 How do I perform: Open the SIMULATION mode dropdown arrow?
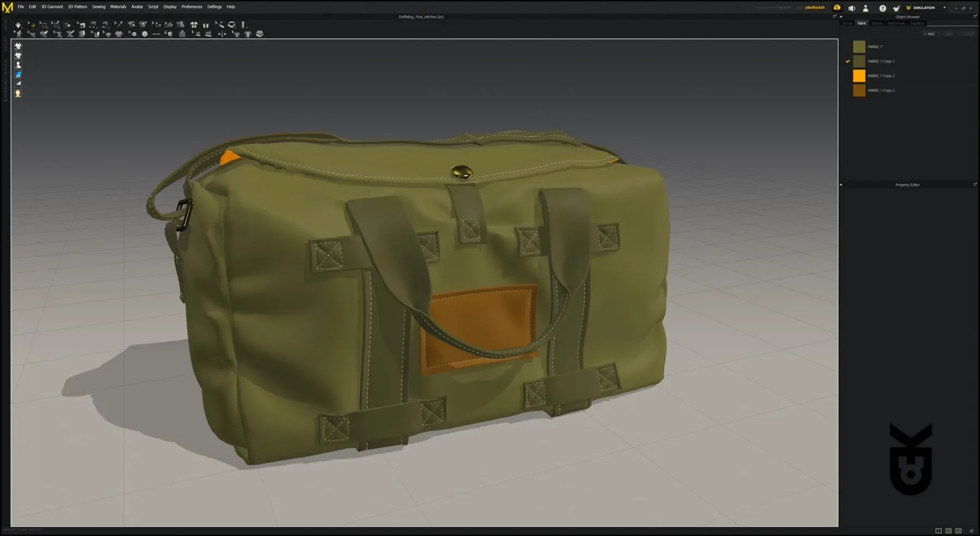945,8
